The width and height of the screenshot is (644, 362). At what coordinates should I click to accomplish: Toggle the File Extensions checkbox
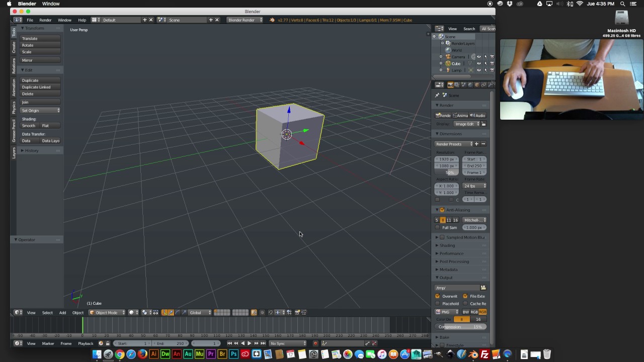pyautogui.click(x=465, y=296)
